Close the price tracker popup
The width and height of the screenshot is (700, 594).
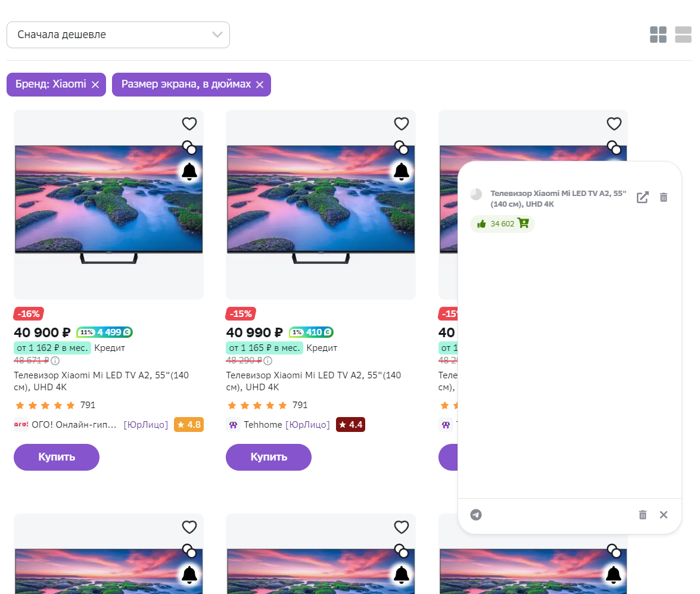(x=664, y=515)
